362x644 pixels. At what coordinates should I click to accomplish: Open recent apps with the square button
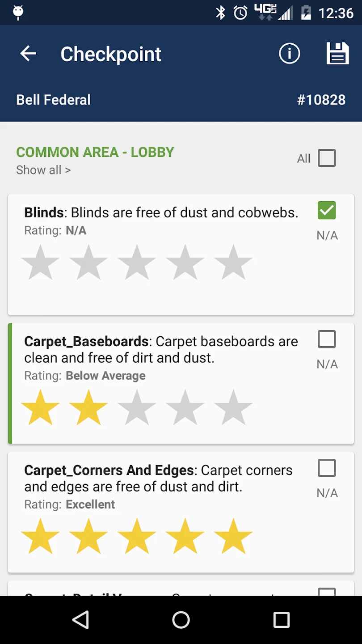pyautogui.click(x=282, y=620)
